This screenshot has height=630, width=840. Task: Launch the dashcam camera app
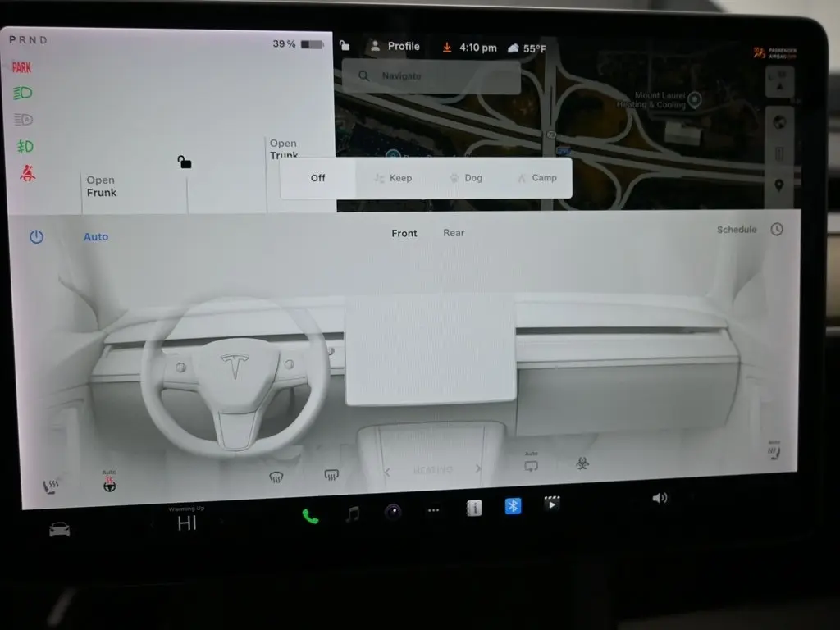click(394, 513)
